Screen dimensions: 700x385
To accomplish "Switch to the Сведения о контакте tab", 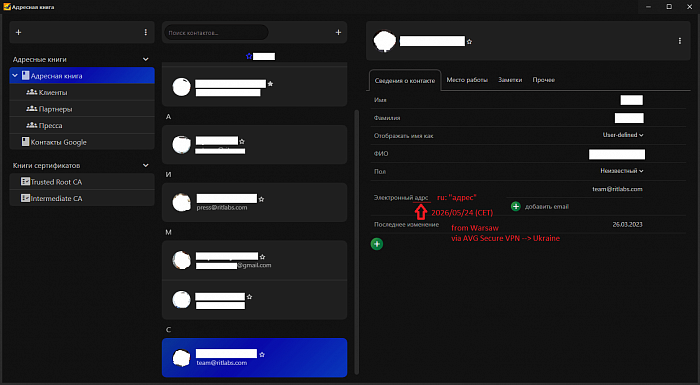I will pyautogui.click(x=405, y=80).
